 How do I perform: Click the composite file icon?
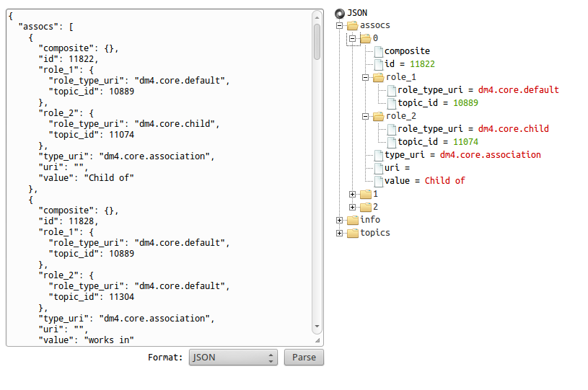(x=378, y=51)
